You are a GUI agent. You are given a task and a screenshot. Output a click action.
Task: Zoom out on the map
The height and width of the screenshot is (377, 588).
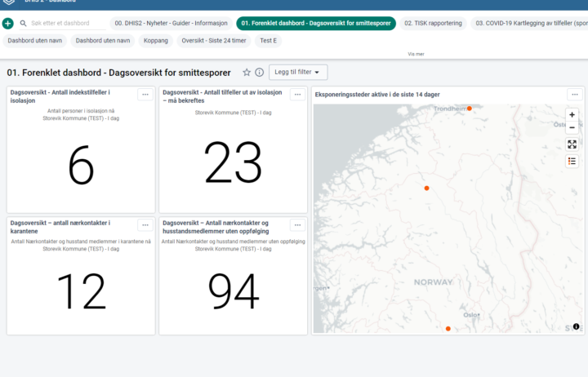click(x=572, y=128)
